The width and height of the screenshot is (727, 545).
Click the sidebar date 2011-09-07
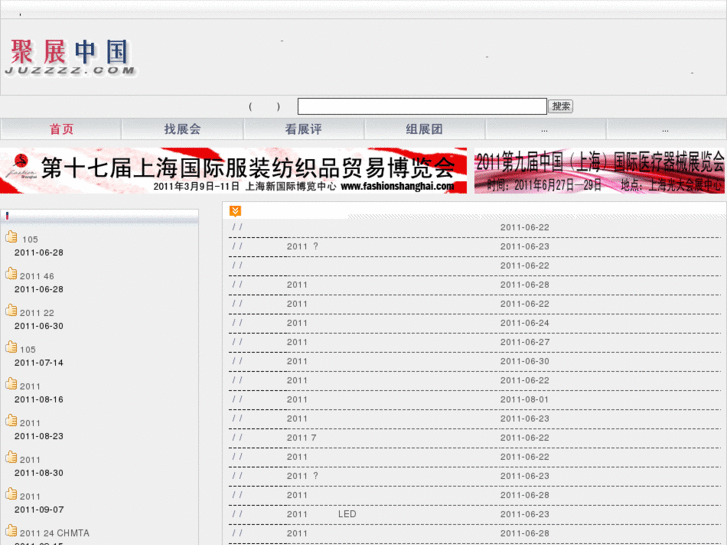point(39,509)
